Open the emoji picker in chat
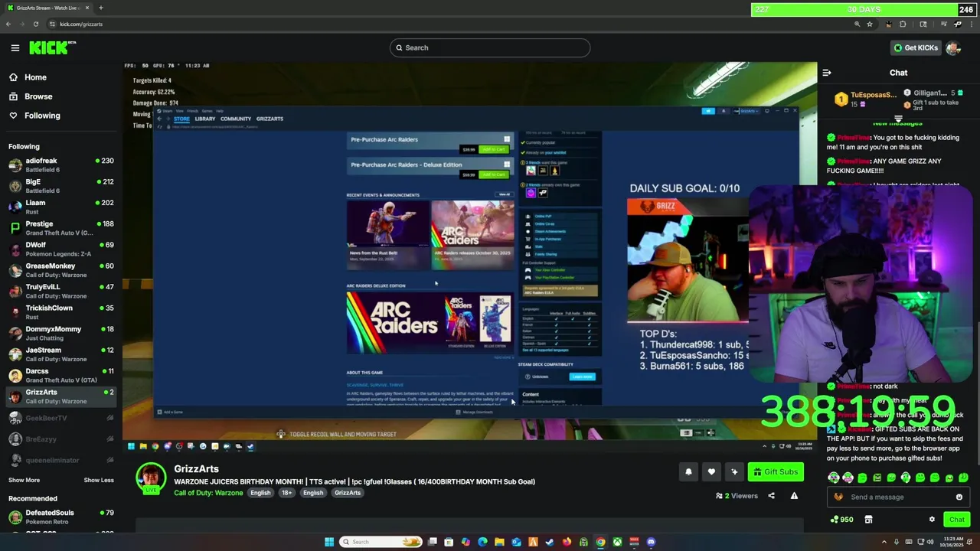980x551 pixels. (959, 497)
